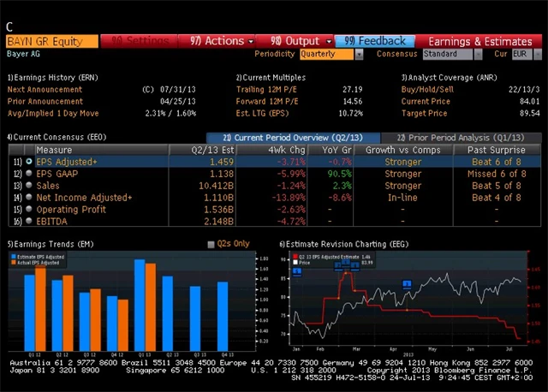Open the Output menu

[301, 40]
